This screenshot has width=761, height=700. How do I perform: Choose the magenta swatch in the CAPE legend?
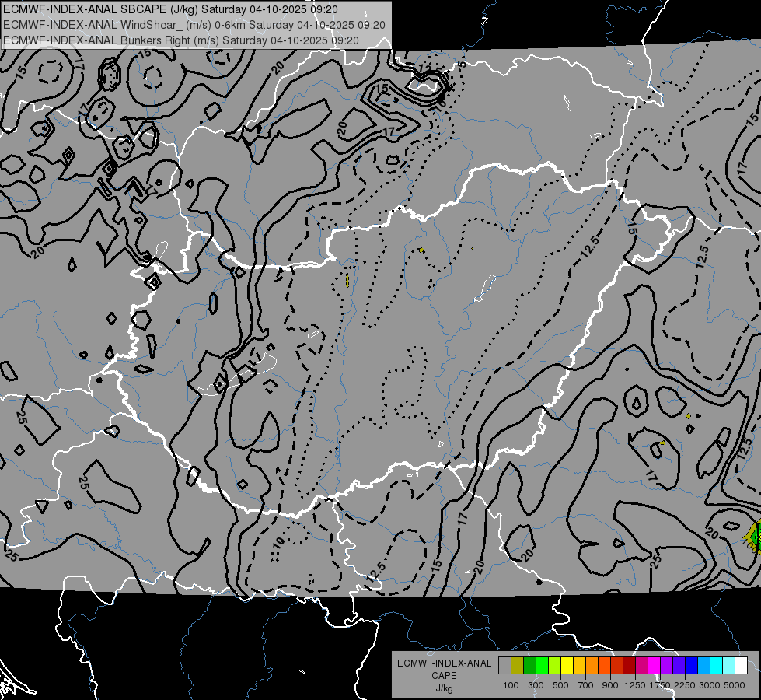tap(654, 666)
